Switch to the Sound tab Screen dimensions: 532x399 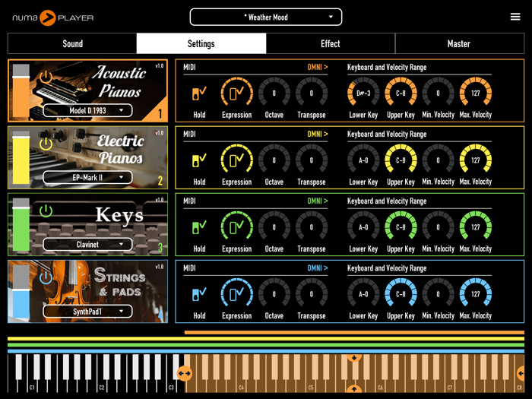click(x=72, y=43)
